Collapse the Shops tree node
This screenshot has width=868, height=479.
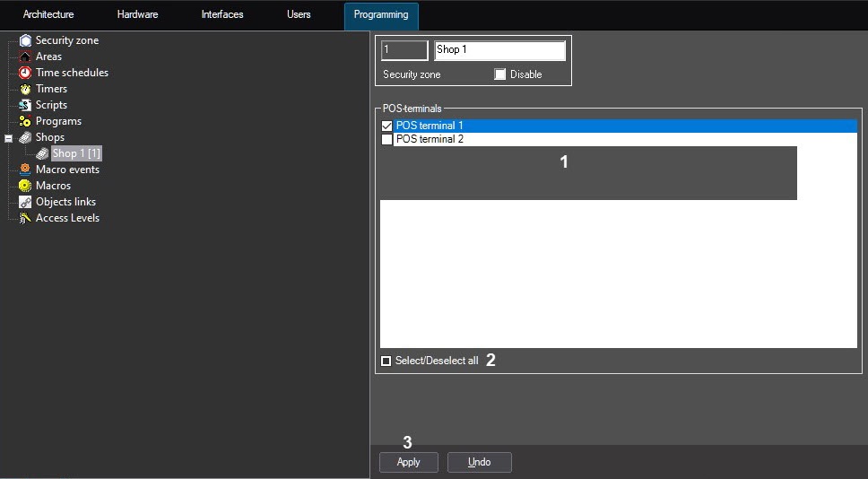point(9,138)
